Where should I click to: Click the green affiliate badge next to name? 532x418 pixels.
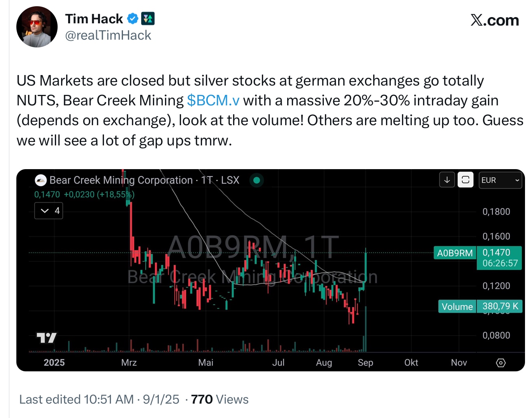[x=148, y=19]
